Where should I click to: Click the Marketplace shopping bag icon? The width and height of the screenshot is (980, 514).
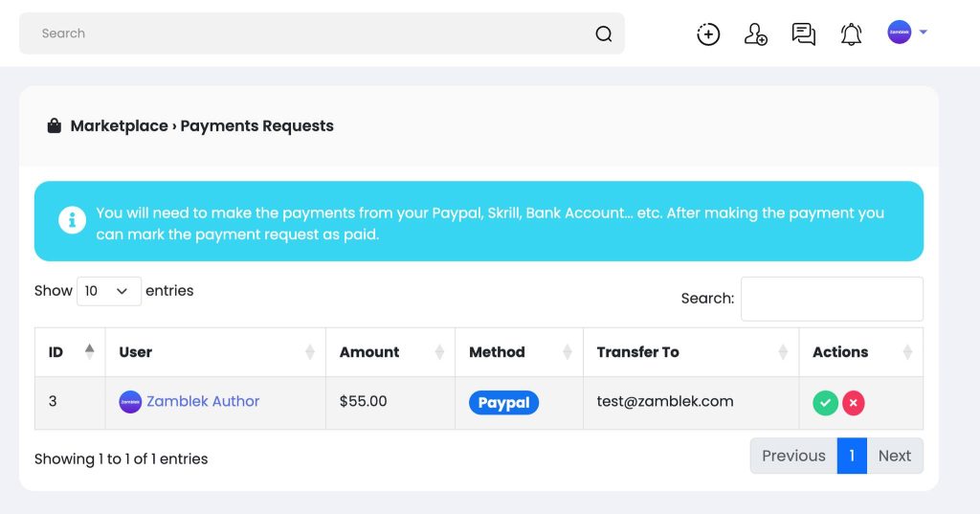click(55, 125)
